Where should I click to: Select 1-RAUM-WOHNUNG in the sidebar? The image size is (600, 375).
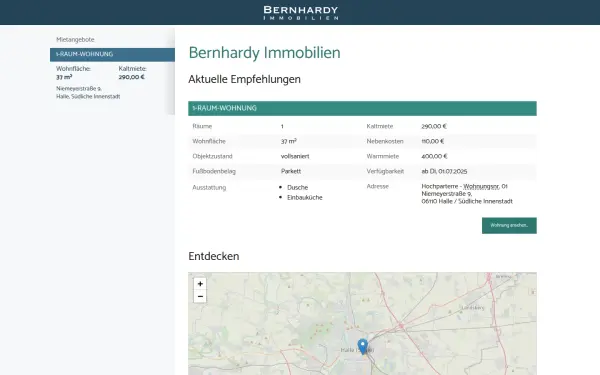coord(112,54)
